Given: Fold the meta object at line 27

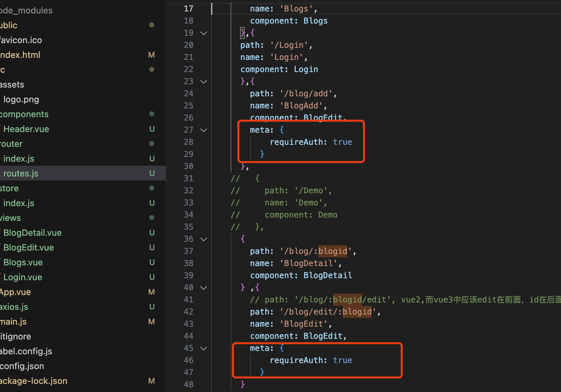Looking at the screenshot, I should point(204,130).
